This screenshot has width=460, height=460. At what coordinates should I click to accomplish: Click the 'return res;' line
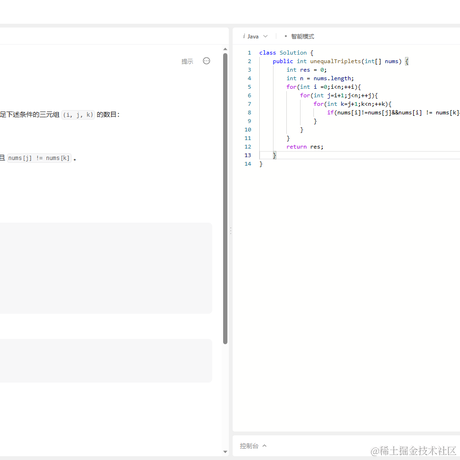(305, 147)
